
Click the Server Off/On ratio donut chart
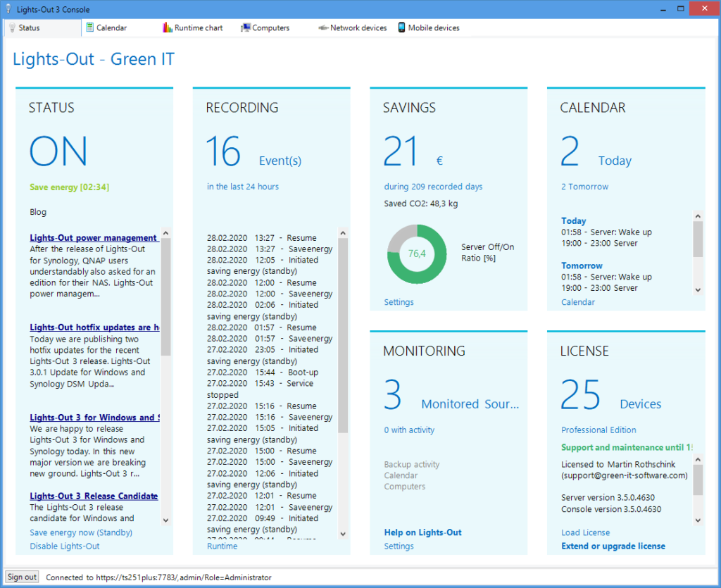pos(417,254)
